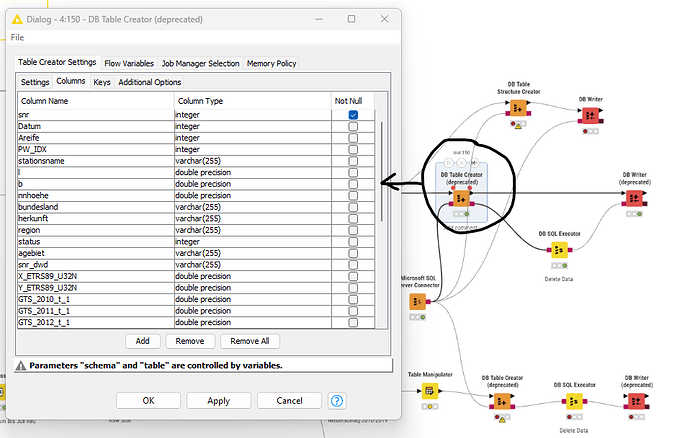Open column type cell for nnhoehe

253,195
